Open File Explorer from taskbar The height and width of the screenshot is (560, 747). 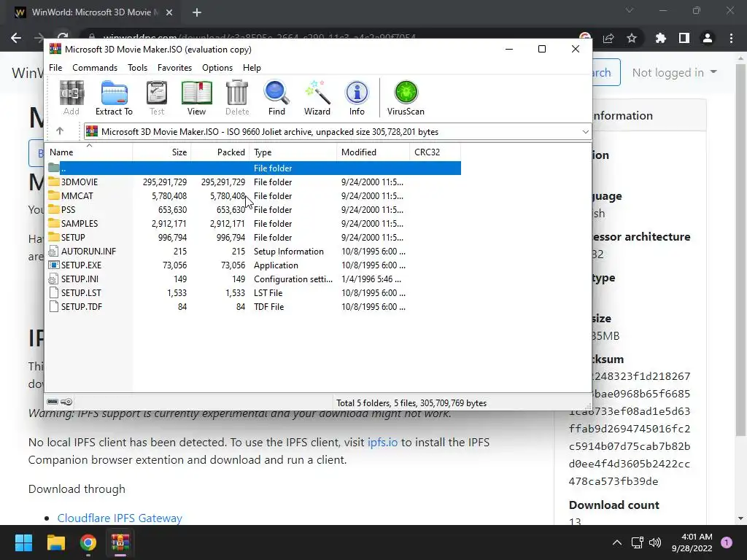[x=55, y=542]
